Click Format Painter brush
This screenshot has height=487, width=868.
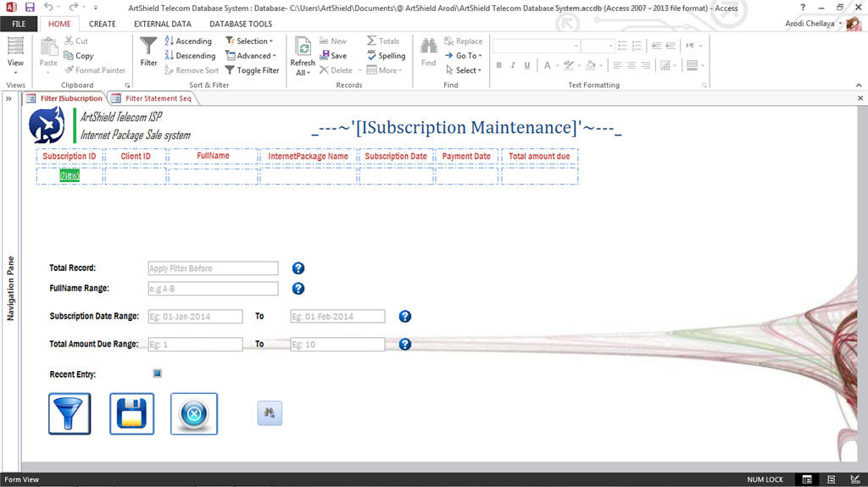(x=95, y=70)
